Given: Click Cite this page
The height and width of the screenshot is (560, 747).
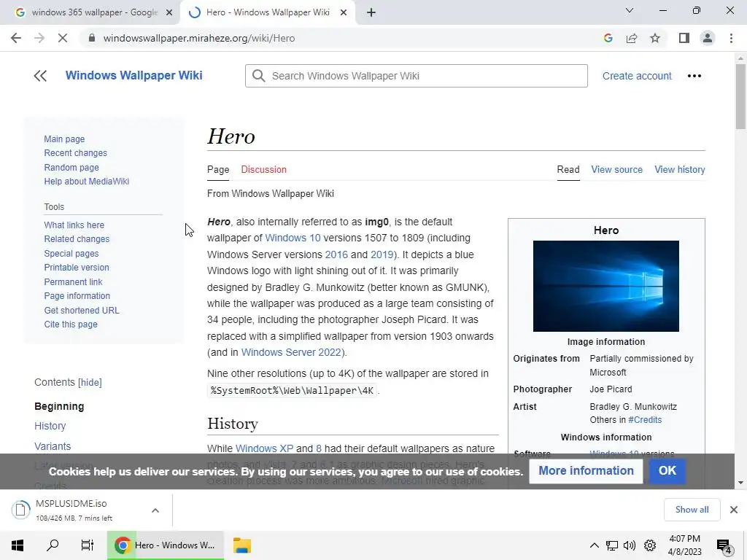Looking at the screenshot, I should tap(71, 324).
